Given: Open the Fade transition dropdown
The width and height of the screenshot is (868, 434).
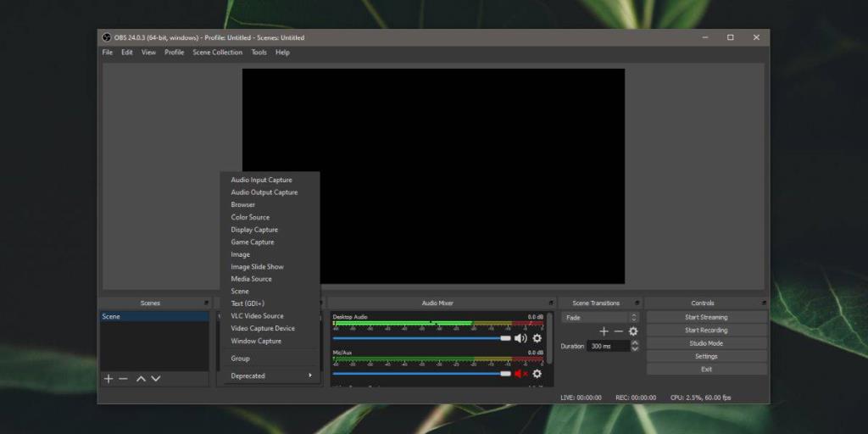Looking at the screenshot, I should [600, 318].
